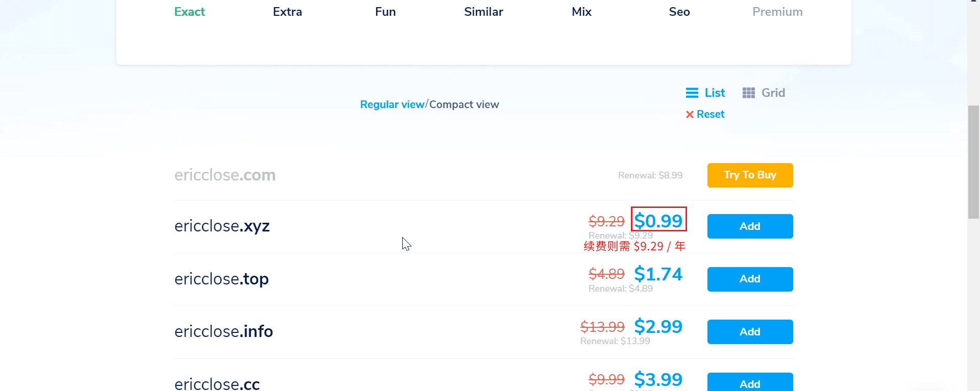Click the $1.74 price for ericclose.top
This screenshot has width=980, height=391.
point(658,274)
